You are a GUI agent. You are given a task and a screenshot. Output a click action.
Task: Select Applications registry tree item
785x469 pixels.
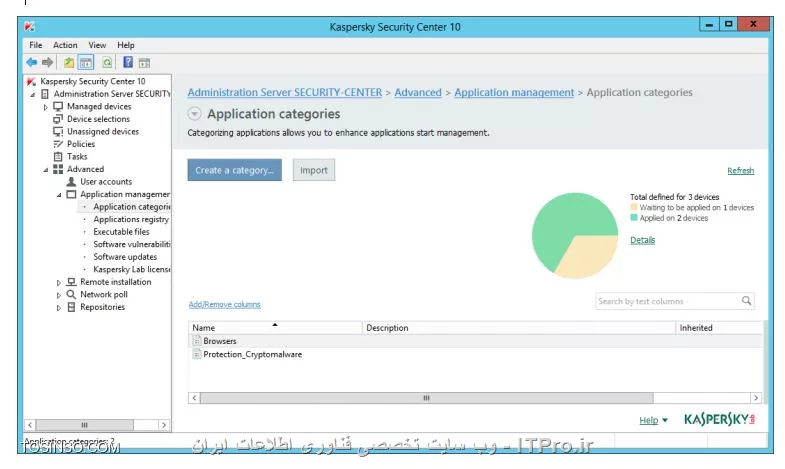(131, 219)
